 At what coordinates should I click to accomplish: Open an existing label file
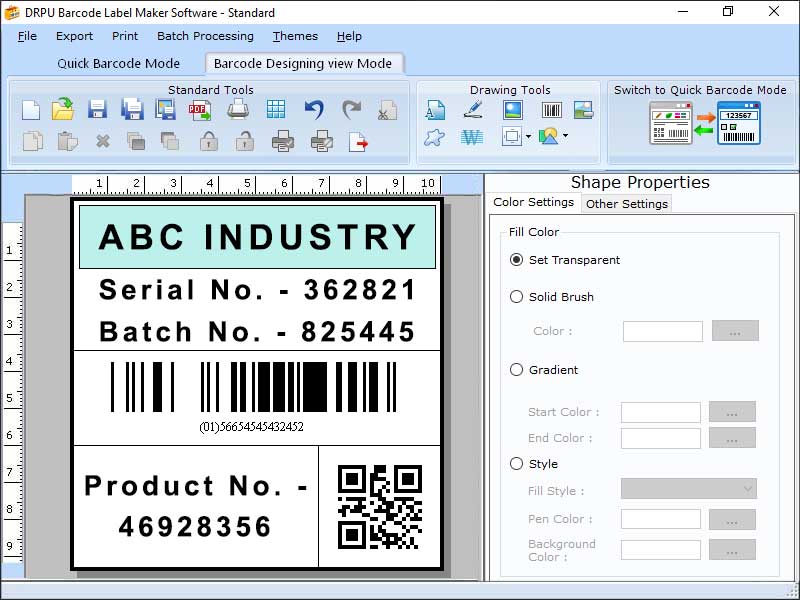pos(63,108)
